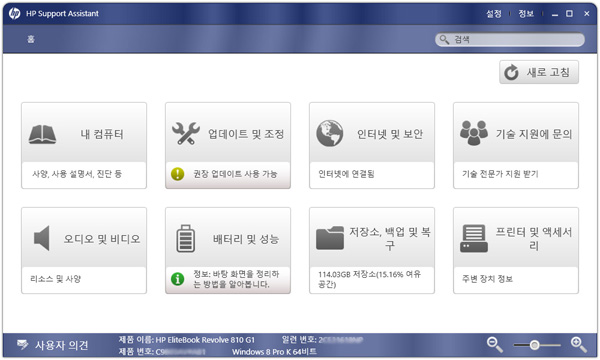Viewport: 600px width, 360px height.
Task: Click 인터넷에 연결됨 status text
Action: pyautogui.click(x=346, y=174)
